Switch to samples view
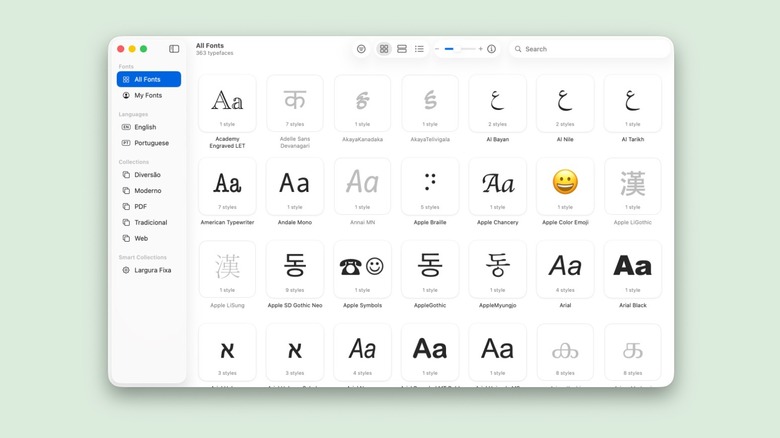This screenshot has height=438, width=780. 402,49
